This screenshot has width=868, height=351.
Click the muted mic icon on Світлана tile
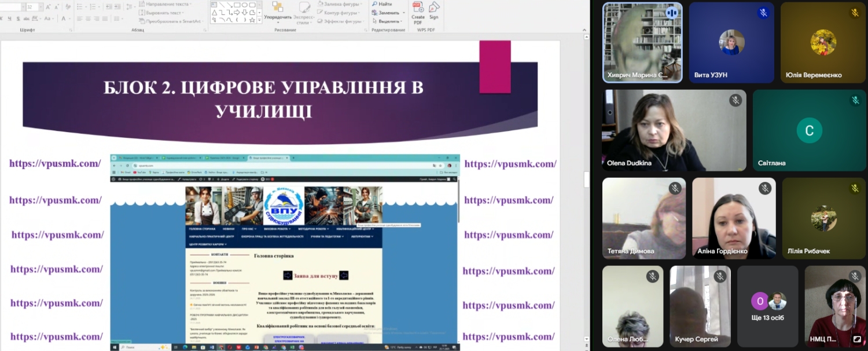tap(855, 100)
